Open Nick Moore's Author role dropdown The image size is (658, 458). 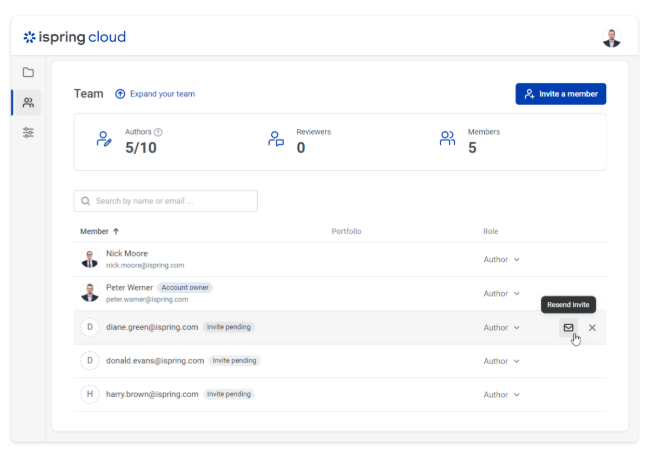[501, 259]
